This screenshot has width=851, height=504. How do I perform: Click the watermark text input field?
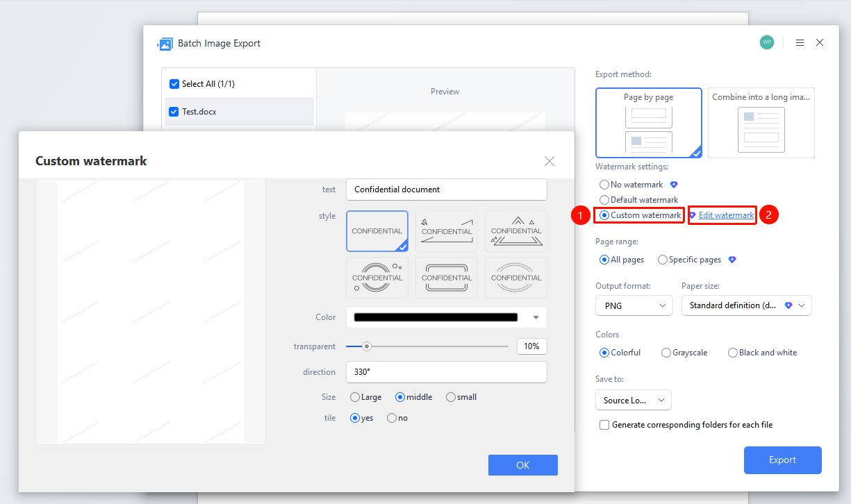(x=447, y=190)
